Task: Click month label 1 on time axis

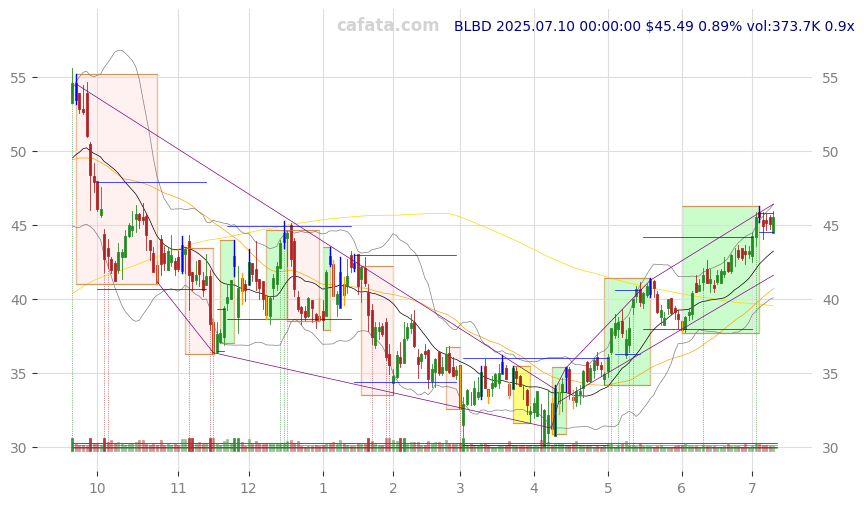Action: 323,488
